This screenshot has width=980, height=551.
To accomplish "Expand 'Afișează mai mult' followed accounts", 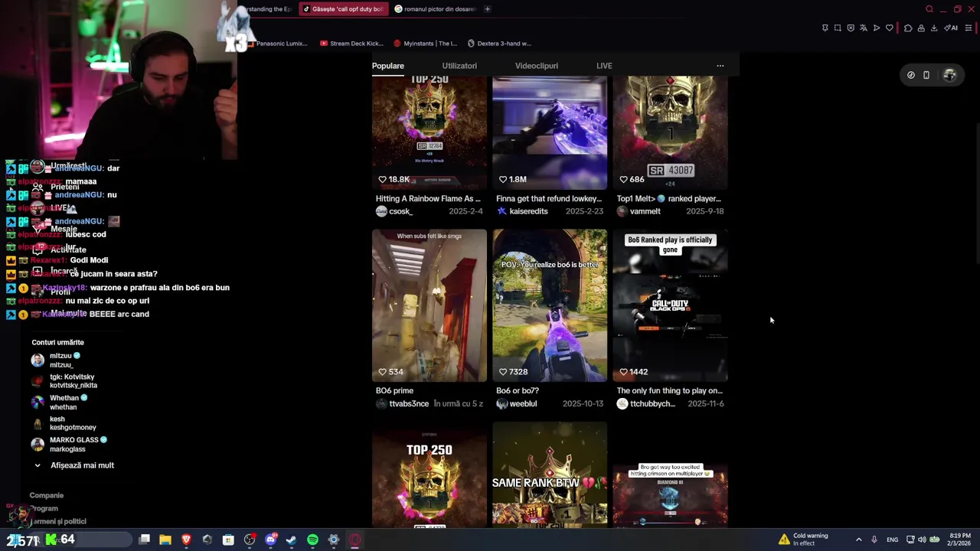I will (x=73, y=465).
